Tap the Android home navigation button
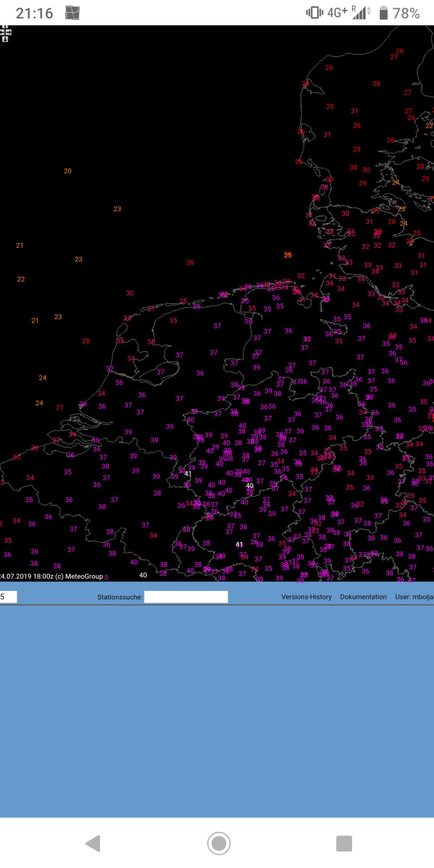This screenshot has height=868, width=434. 219,843
